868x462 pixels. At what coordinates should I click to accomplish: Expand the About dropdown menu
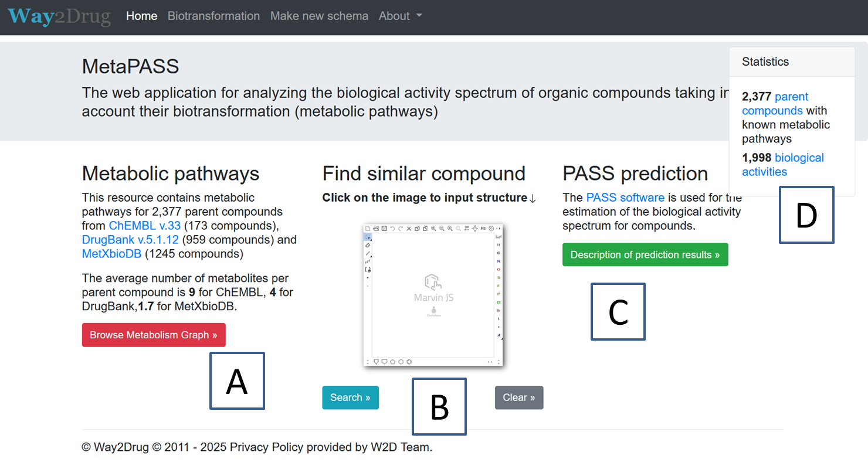tap(401, 16)
